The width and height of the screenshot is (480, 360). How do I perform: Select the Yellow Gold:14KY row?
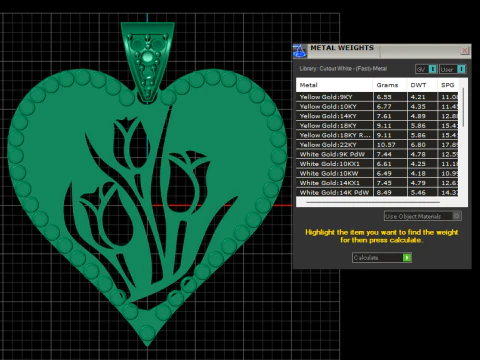pyautogui.click(x=377, y=116)
